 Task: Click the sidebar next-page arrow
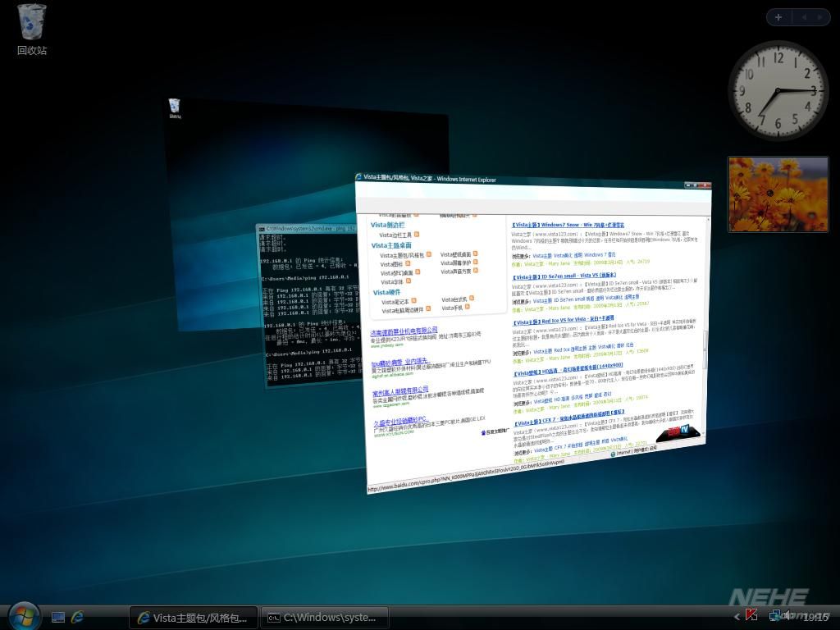(819, 17)
